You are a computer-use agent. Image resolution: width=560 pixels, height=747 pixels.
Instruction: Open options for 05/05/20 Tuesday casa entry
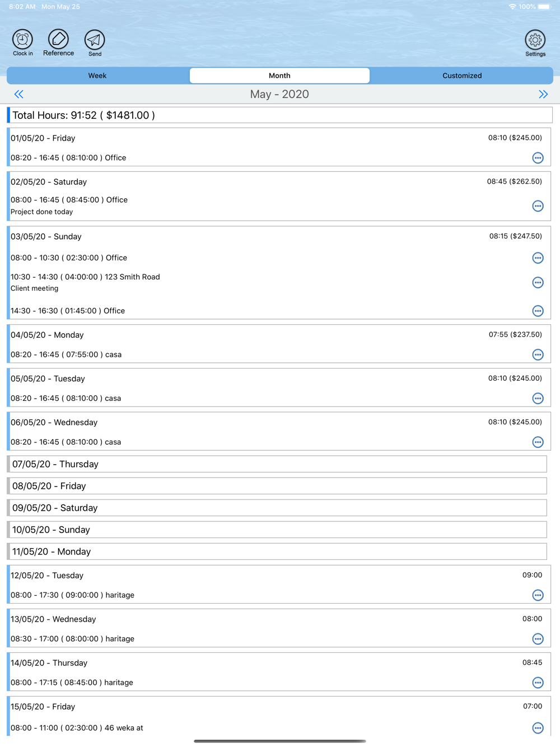(x=538, y=398)
